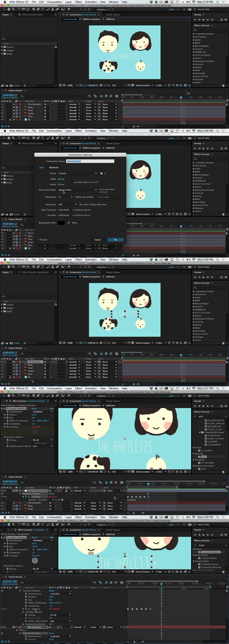Screen dimensions: 229x644
Task: Click the Duration timecode field
Action: click(x=65, y=215)
